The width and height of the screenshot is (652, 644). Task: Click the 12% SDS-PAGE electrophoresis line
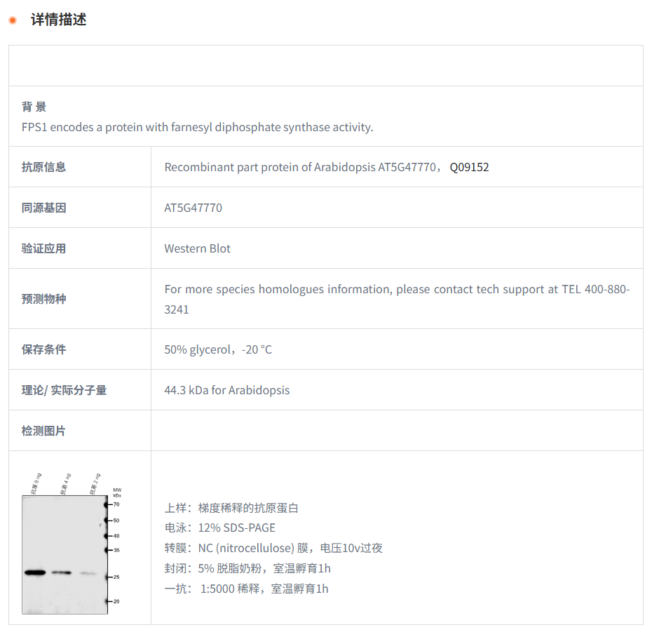coord(220,528)
